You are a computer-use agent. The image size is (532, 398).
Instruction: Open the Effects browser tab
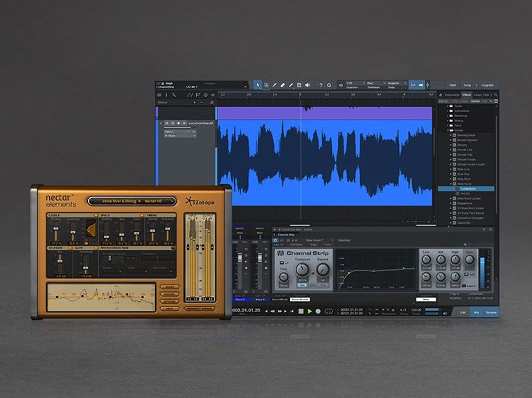(466, 95)
